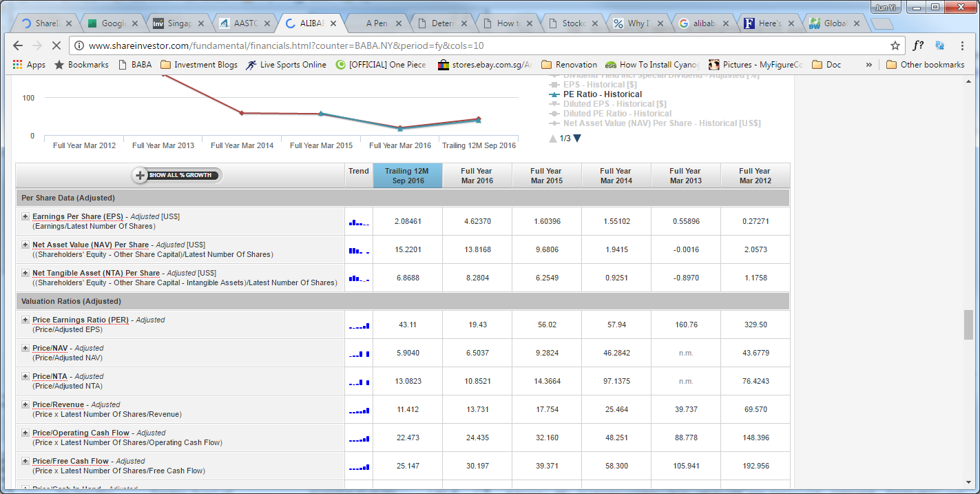Expand the Net Asset Value (NAV) Per Share row

25,245
